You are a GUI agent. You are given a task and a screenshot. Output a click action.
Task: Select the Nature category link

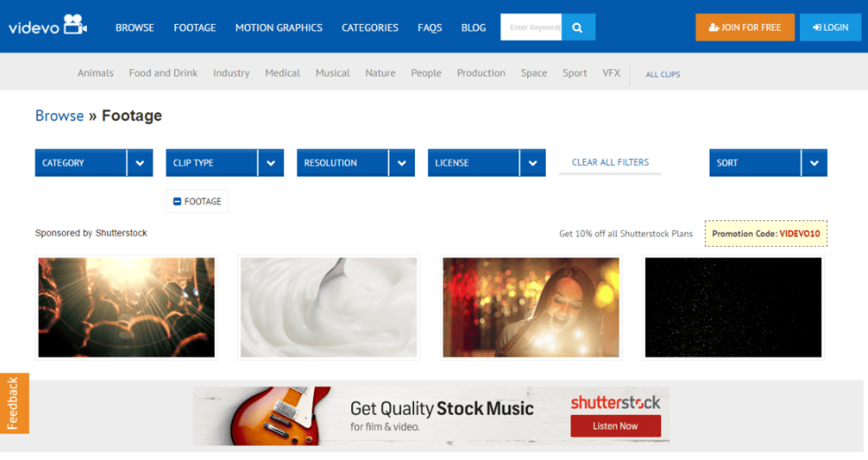point(380,73)
